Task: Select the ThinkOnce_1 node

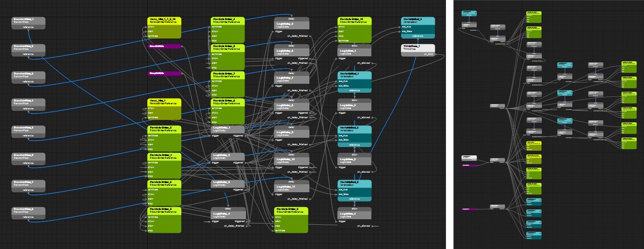Action: 418,50
